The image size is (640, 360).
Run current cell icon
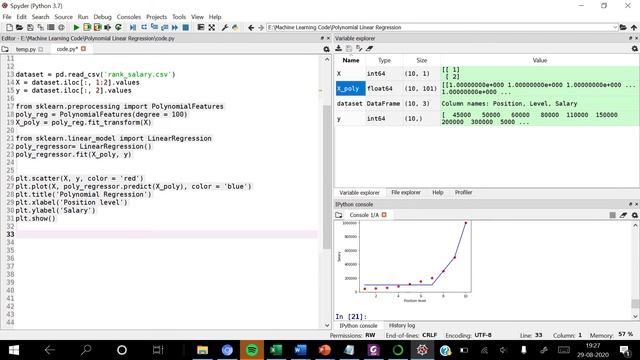click(x=87, y=27)
